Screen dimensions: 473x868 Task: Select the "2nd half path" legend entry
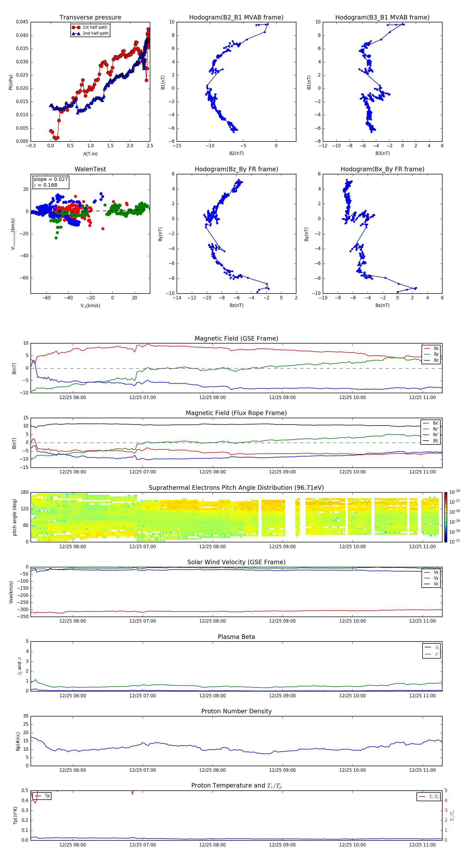[90, 33]
